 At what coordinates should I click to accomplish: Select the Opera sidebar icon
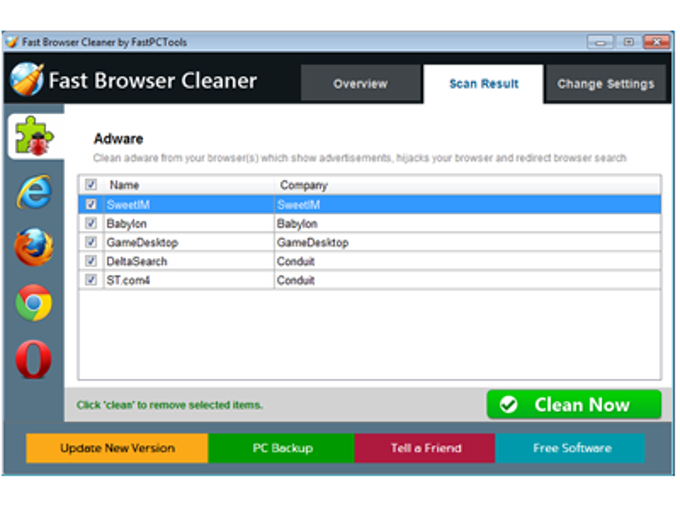33,360
